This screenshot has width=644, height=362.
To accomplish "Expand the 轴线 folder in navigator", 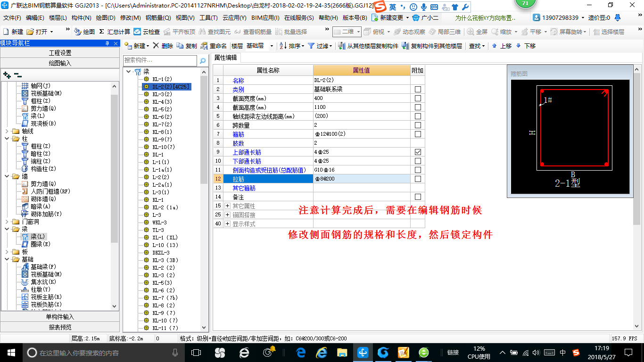I will click(x=6, y=131).
